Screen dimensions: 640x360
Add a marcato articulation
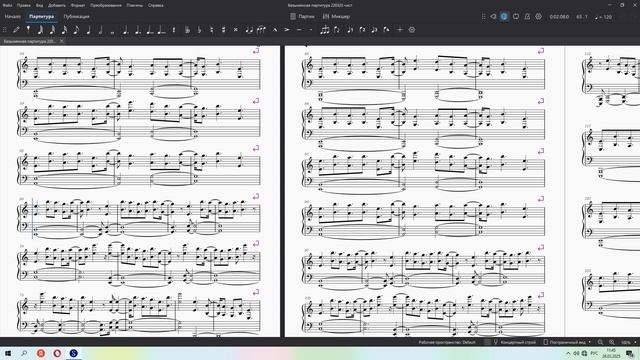[275, 29]
